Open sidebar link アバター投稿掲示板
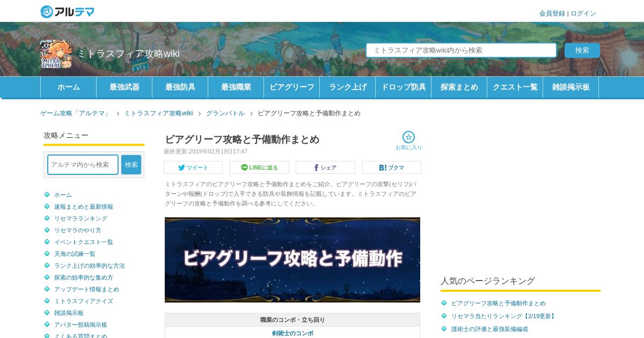Viewport: 644px width, 338px height. [x=80, y=325]
